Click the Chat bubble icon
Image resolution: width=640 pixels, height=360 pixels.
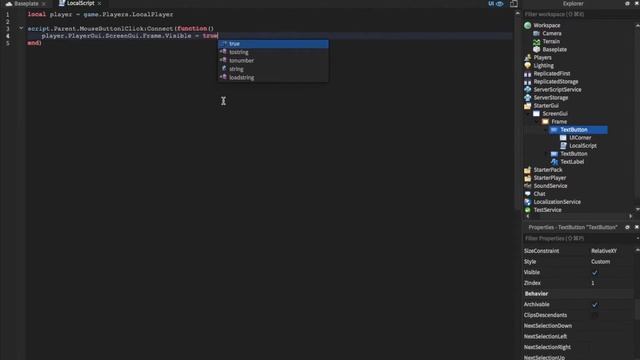[x=527, y=194]
